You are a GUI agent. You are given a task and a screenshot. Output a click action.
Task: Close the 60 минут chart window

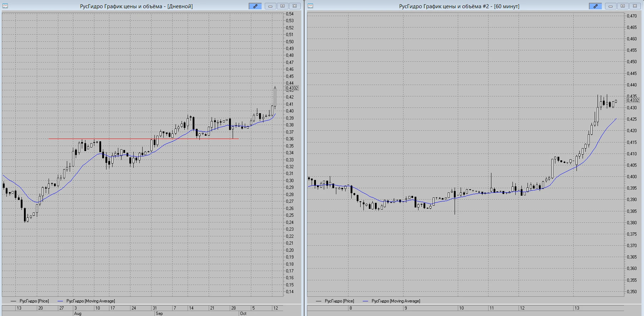635,6
